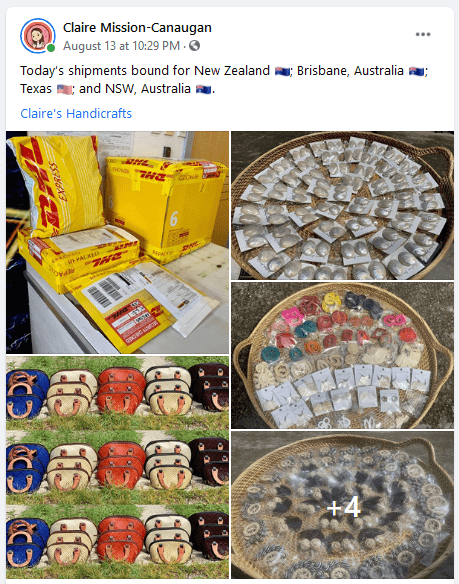Viewport: 459px width, 584px height.
Task: Open the woven handbags on grass photo
Action: [x=117, y=467]
